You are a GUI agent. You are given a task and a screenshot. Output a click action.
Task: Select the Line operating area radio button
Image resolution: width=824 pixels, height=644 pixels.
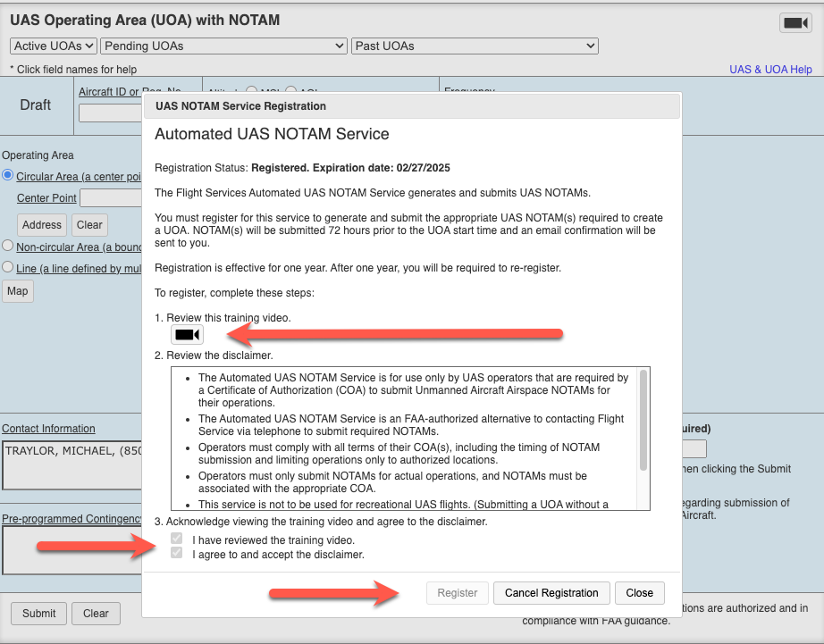(7, 267)
